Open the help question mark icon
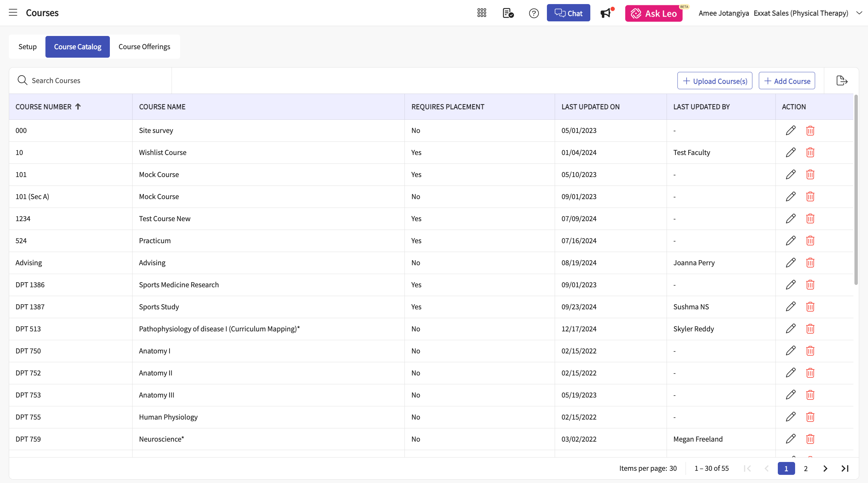The image size is (868, 483). pos(534,13)
